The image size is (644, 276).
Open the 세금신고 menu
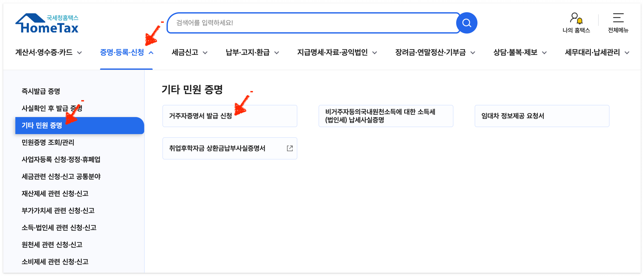coord(185,52)
